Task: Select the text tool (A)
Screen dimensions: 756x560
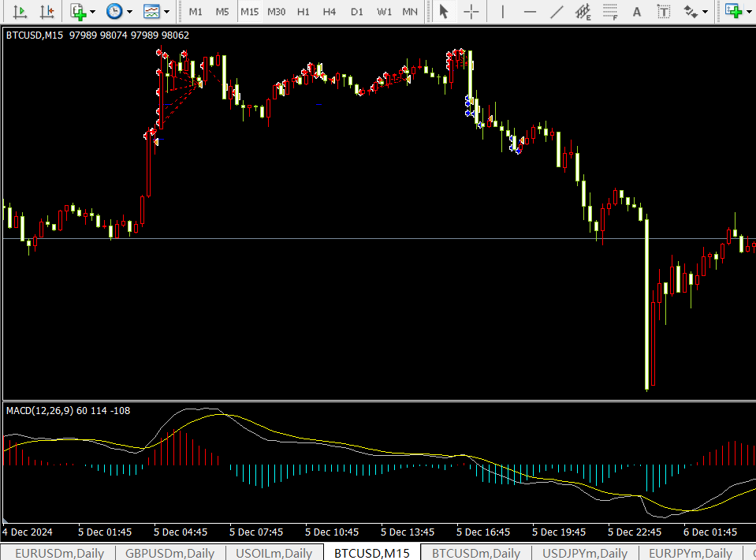Action: point(637,12)
